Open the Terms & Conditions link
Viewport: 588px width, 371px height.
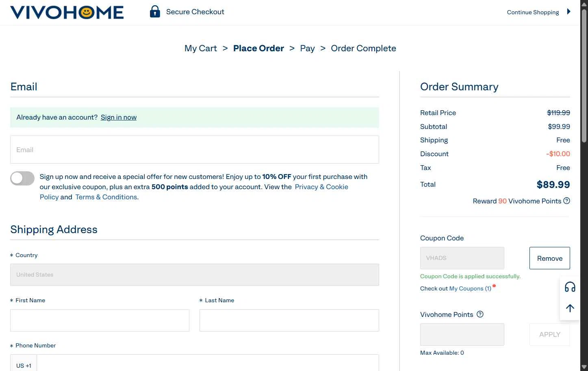pyautogui.click(x=106, y=197)
